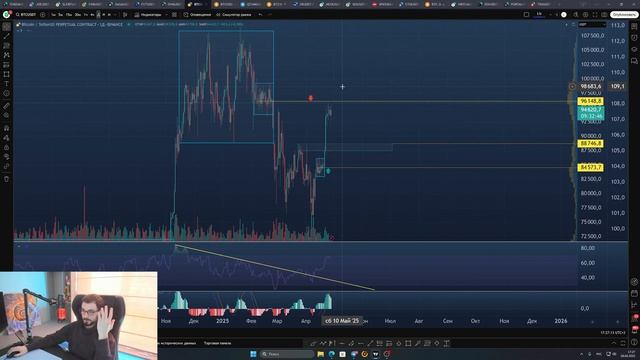Viewport: 640px width, 360px height.
Task: Click the red marker on upper horizontal line
Action: (311, 98)
